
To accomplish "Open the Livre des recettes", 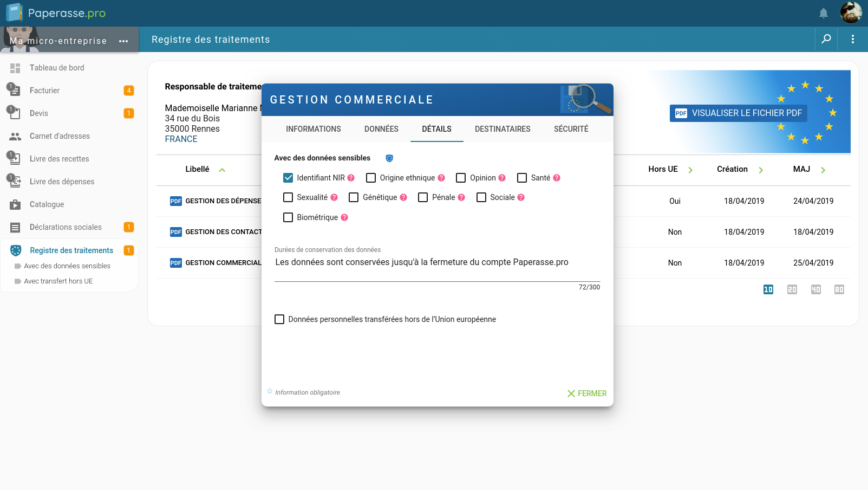I will 59,159.
